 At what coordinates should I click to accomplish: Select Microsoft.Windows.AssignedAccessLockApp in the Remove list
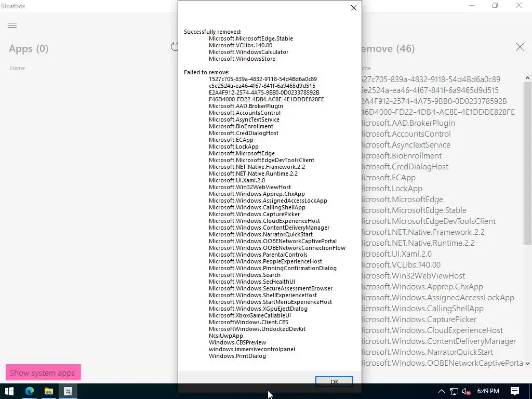click(x=438, y=297)
